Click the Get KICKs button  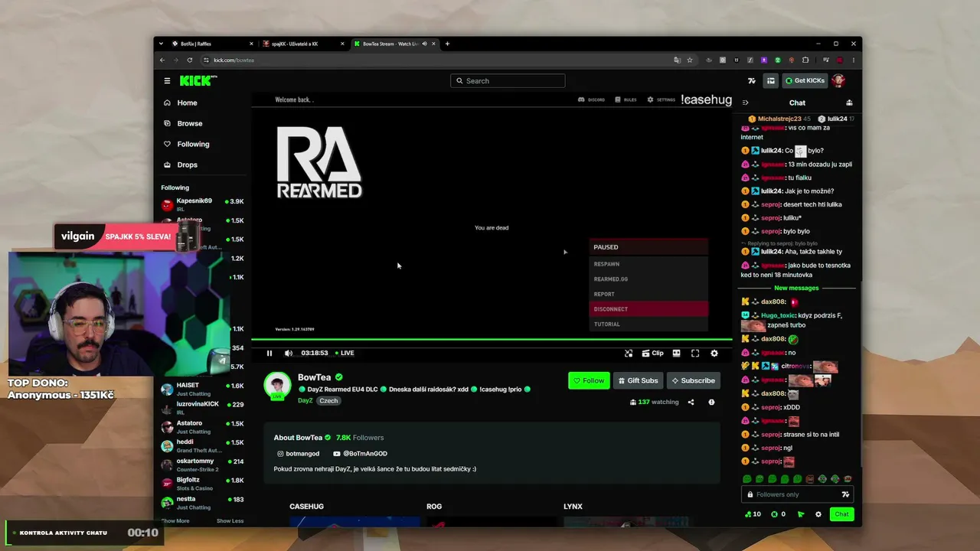pyautogui.click(x=805, y=81)
